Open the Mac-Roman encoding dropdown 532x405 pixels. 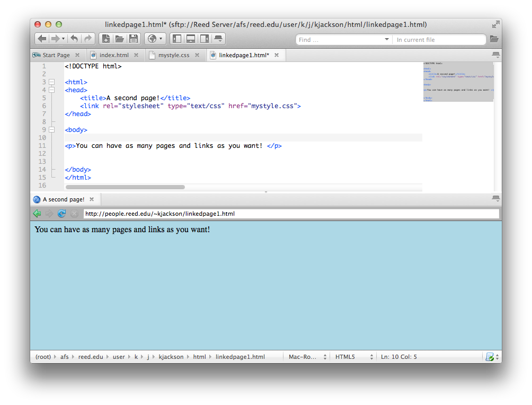click(307, 357)
